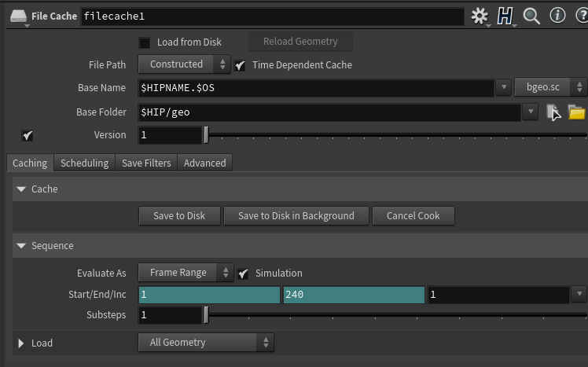Click the Houdini H presets icon
588x367 pixels.
pos(505,16)
